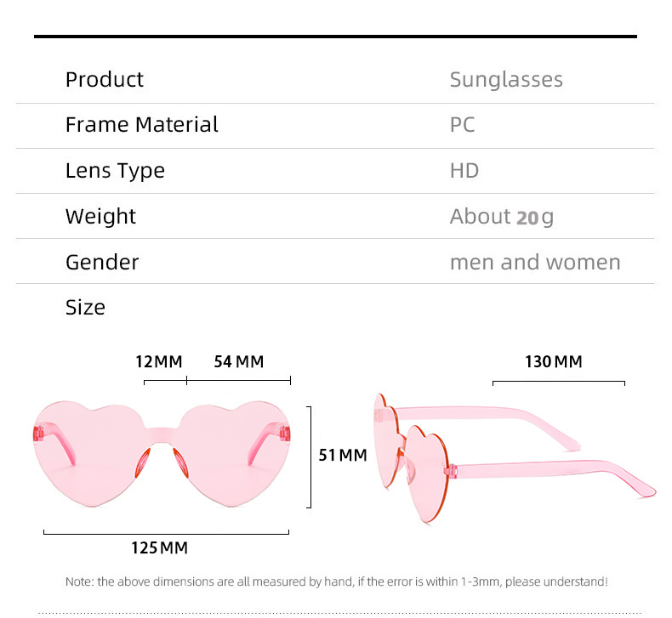672x618 pixels.
Task: Click the 54 MM lens width label
Action: click(x=239, y=362)
